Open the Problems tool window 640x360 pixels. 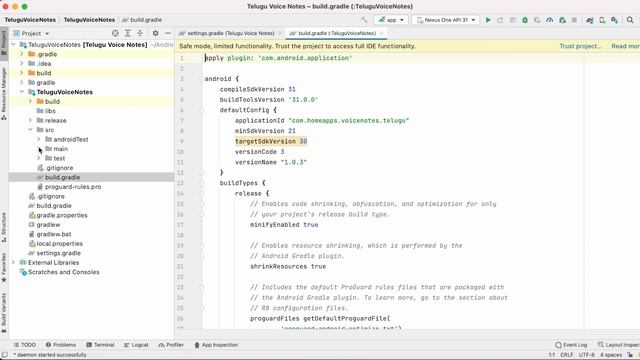60,345
